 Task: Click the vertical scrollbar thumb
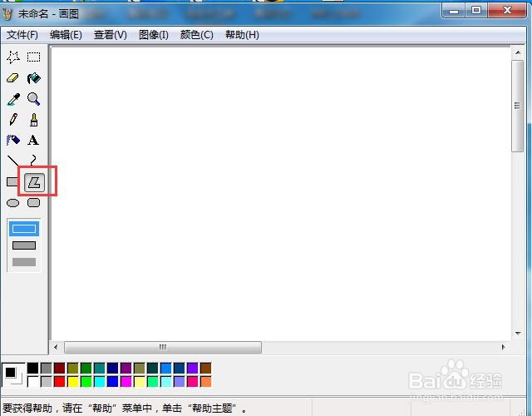click(x=517, y=106)
